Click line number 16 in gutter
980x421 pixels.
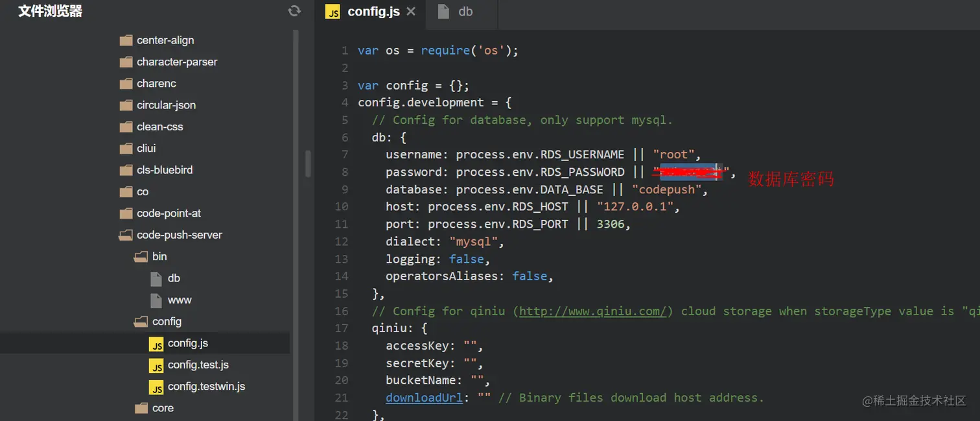342,311
